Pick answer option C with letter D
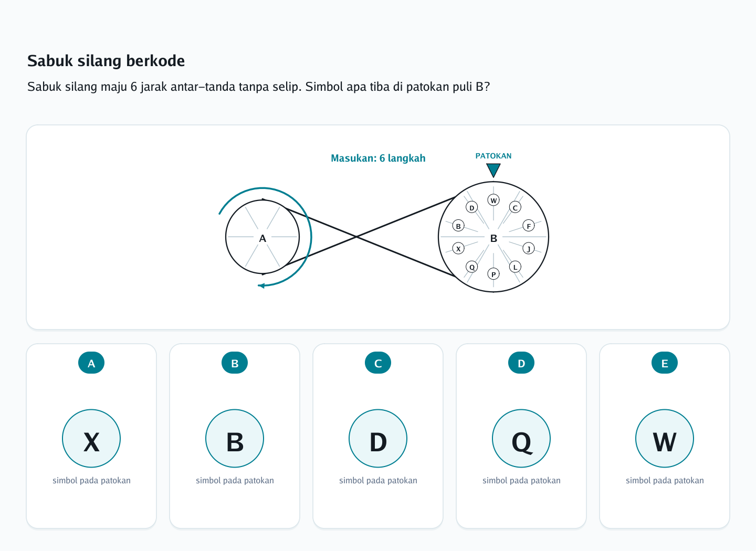 tap(378, 436)
